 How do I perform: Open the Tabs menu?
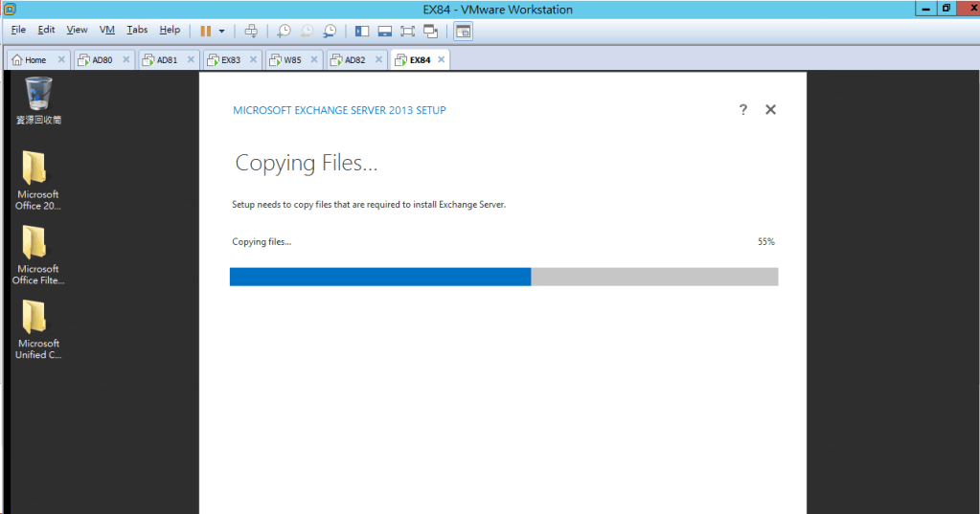[x=137, y=31]
